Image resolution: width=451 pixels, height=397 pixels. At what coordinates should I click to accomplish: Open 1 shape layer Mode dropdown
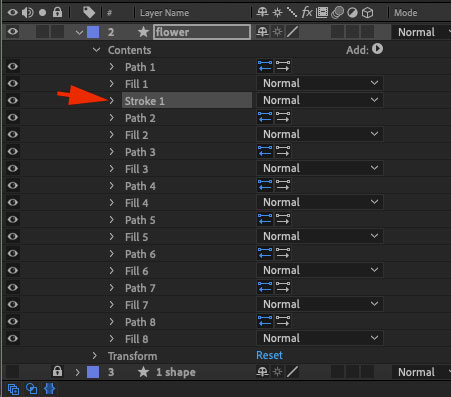(x=421, y=372)
